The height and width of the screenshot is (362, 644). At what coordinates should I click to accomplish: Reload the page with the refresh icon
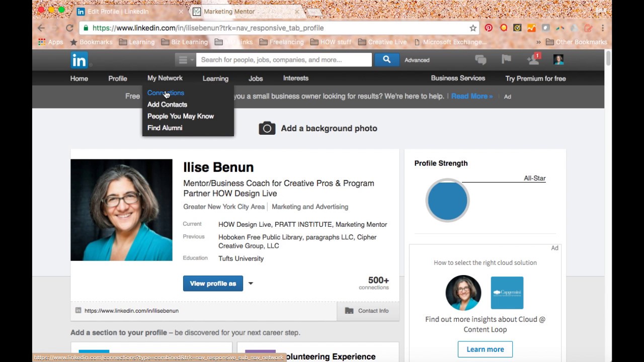pyautogui.click(x=69, y=28)
